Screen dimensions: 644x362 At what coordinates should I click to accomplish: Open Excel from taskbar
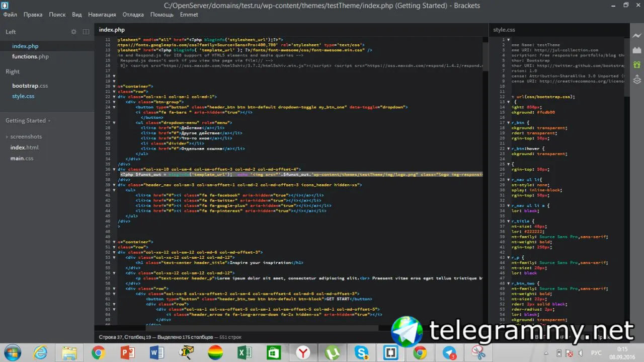point(245,353)
